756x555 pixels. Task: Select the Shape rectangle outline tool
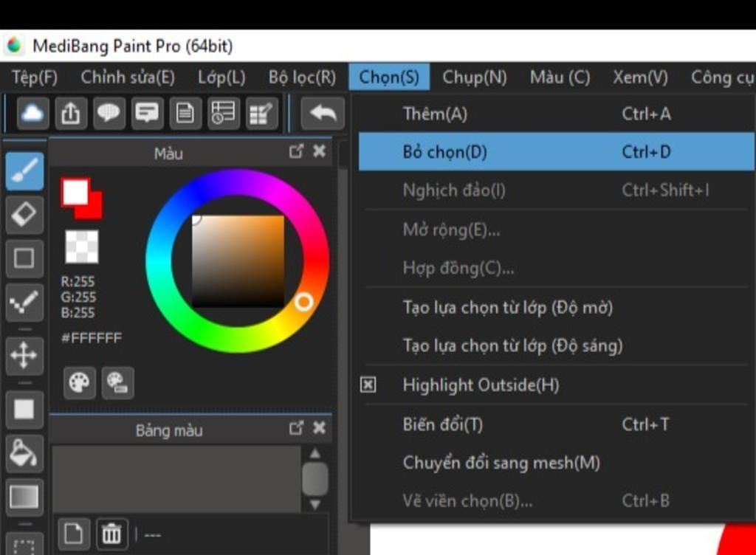pyautogui.click(x=24, y=258)
